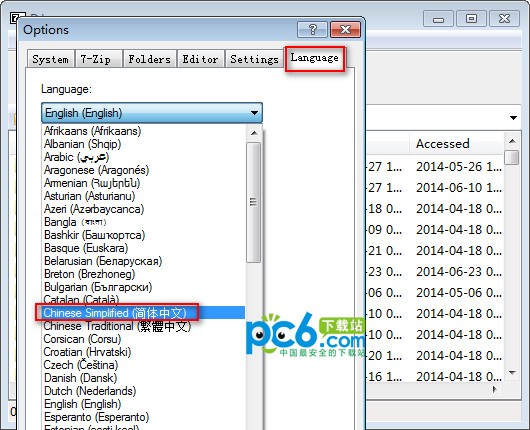Choose Belarusian (Беларуская) language
Screen dimensions: 530x430
pos(144,261)
